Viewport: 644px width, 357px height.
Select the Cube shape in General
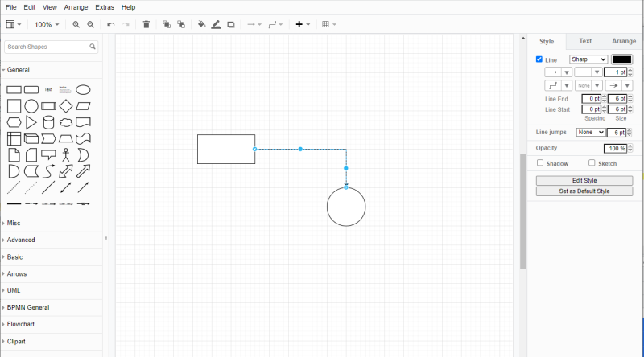pos(31,138)
